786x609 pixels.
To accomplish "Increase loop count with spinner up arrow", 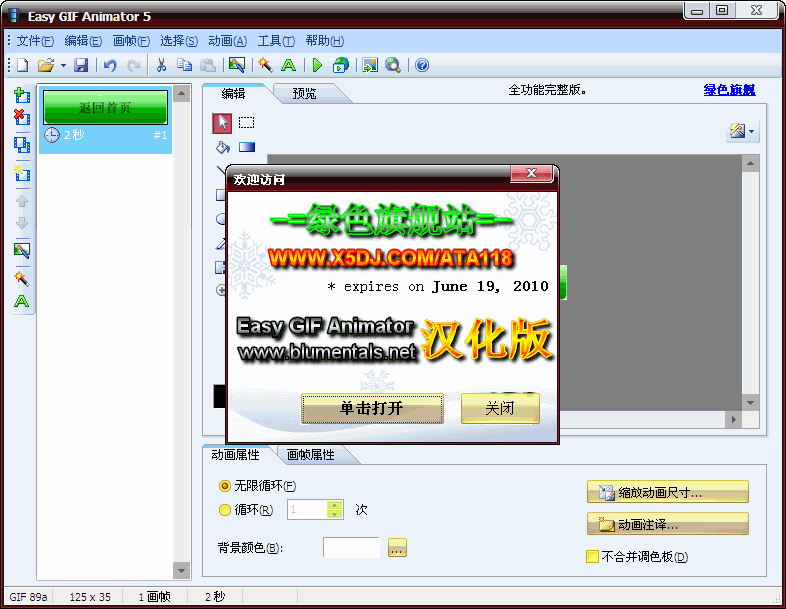I will point(334,505).
